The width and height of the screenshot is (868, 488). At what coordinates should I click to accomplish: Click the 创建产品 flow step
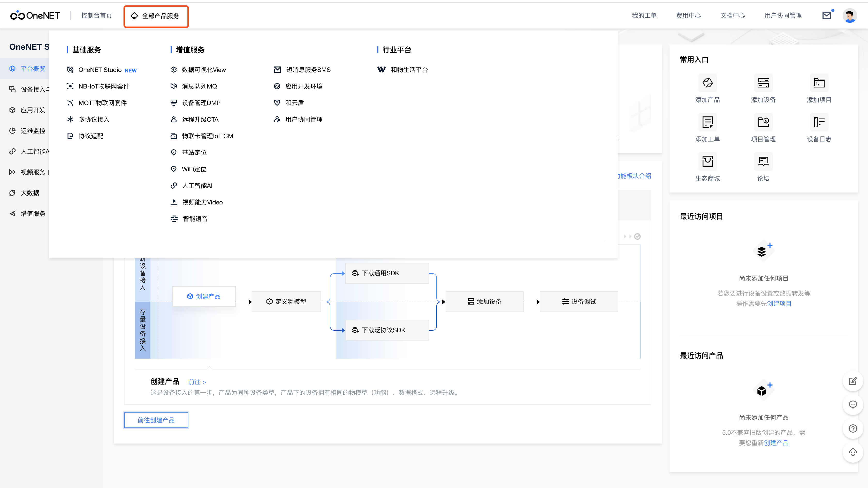tap(203, 297)
